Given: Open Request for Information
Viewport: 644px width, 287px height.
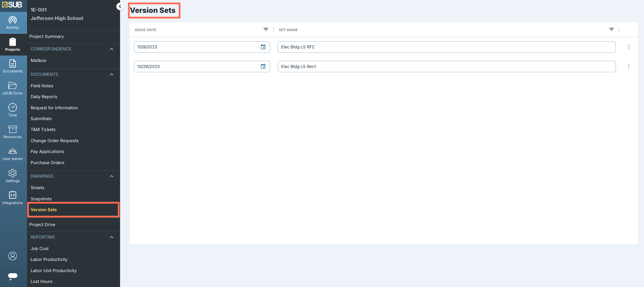Looking at the screenshot, I should click(54, 108).
